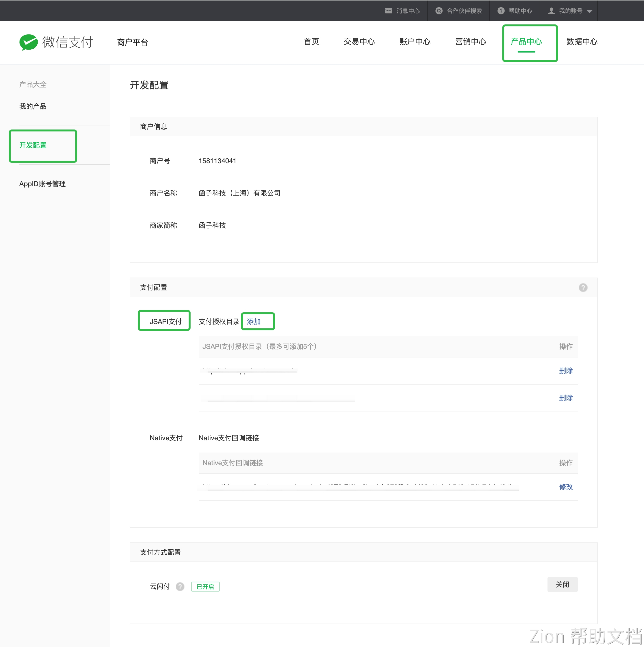The height and width of the screenshot is (647, 644).
Task: Expand the 我的账号 dropdown arrow
Action: tap(590, 11)
